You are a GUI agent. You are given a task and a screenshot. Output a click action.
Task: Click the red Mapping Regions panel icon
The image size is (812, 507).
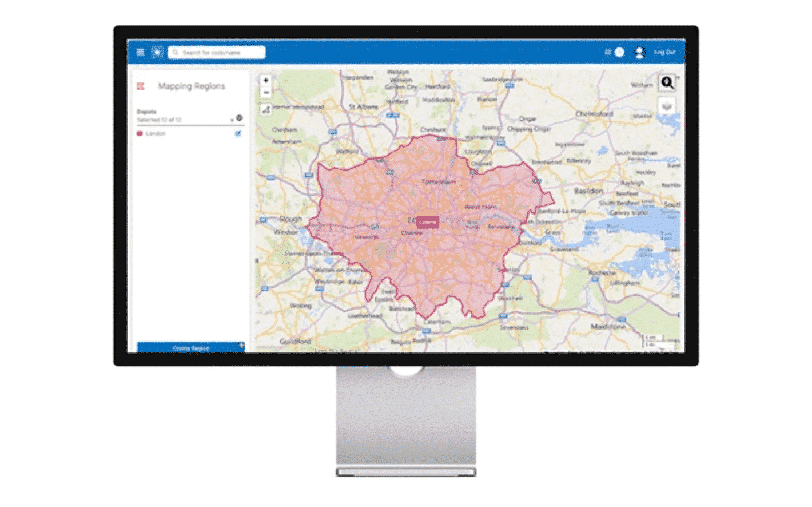141,86
